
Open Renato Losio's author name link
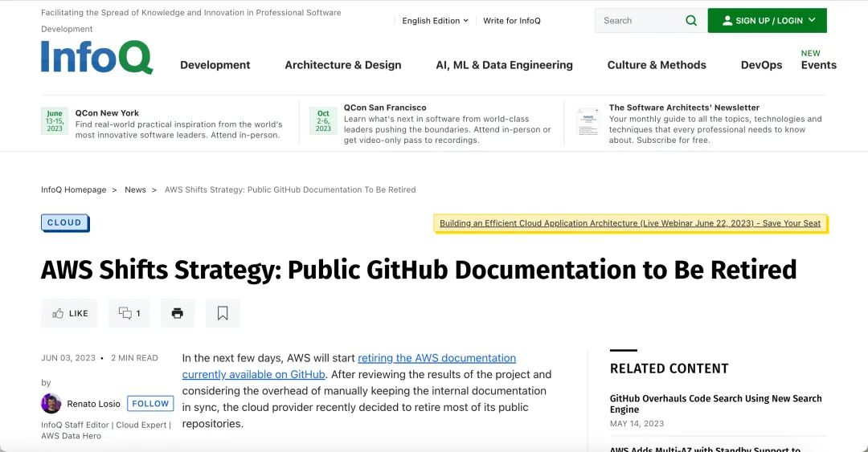click(x=93, y=404)
